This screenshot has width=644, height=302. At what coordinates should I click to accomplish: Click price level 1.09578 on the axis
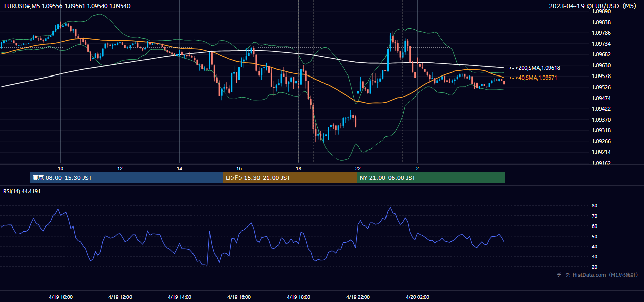coord(601,76)
